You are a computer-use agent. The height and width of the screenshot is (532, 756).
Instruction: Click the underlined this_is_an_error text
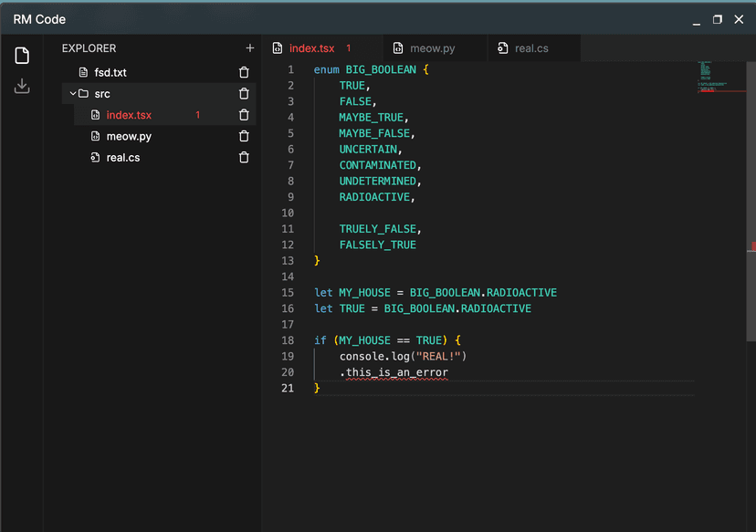tap(396, 372)
